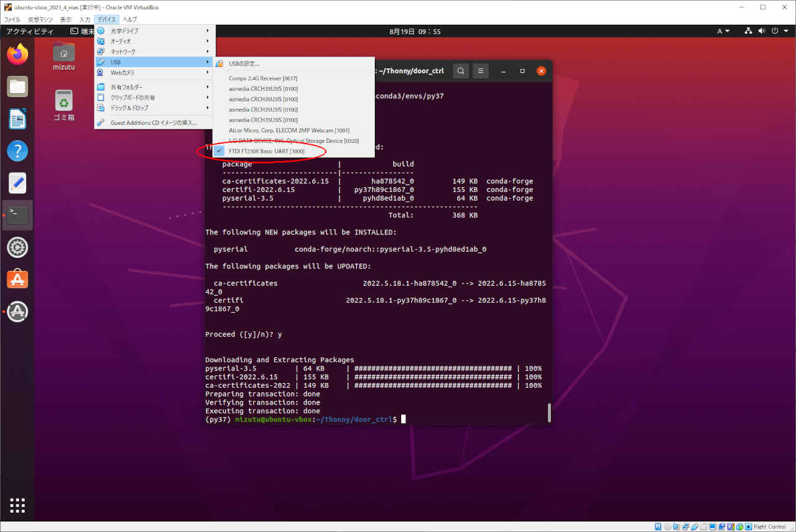The height and width of the screenshot is (532, 796).
Task: Click the Software Updater dock icon
Action: [17, 311]
